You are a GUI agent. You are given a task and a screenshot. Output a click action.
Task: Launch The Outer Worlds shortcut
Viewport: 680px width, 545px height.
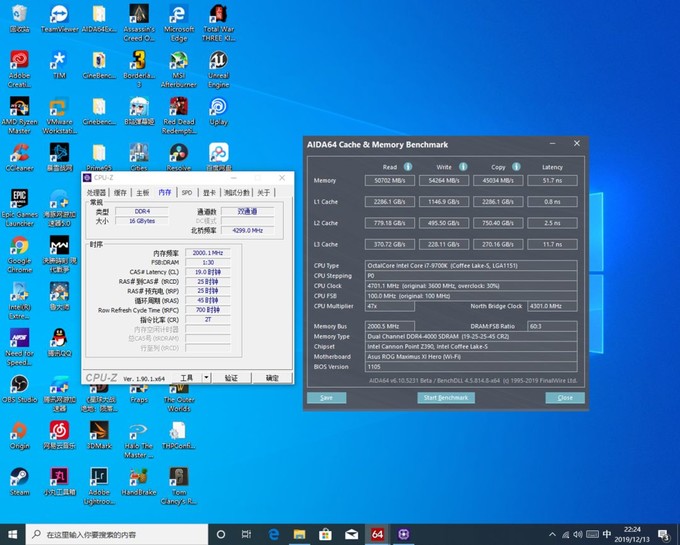pos(179,397)
